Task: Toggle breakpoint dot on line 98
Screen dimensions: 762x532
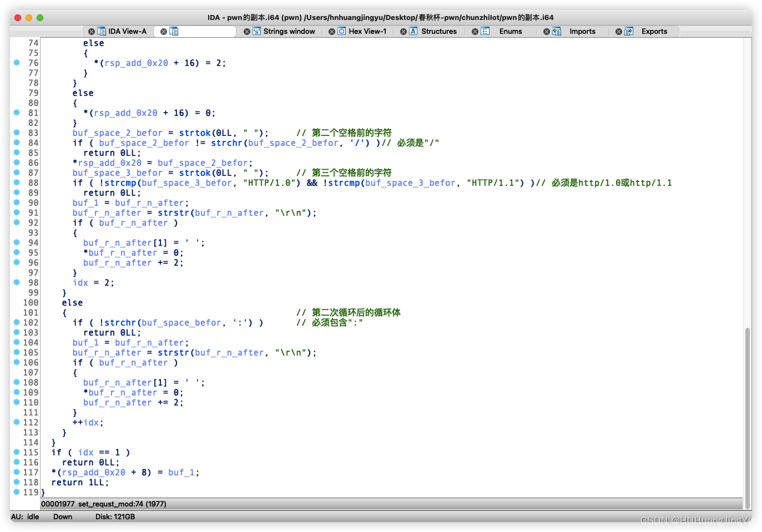Action: pyautogui.click(x=17, y=282)
